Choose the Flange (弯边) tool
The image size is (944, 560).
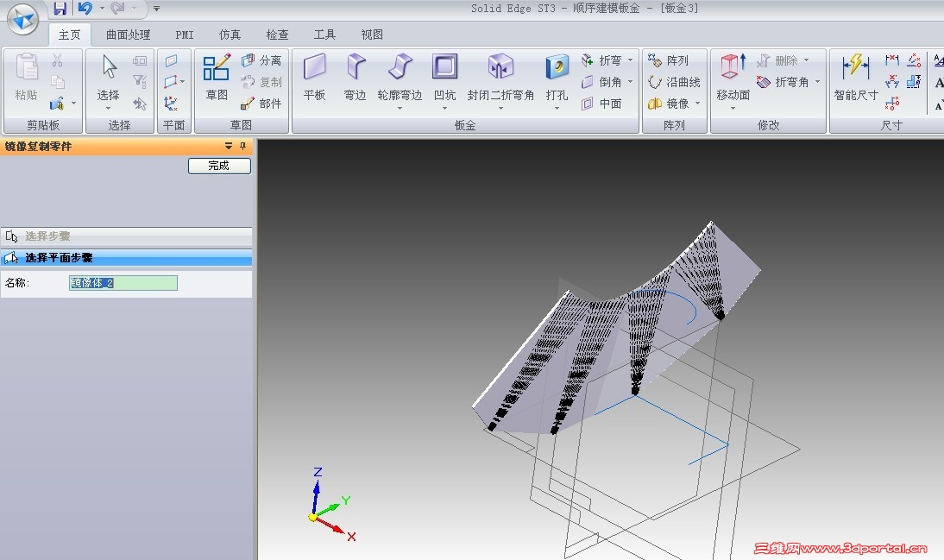click(356, 77)
